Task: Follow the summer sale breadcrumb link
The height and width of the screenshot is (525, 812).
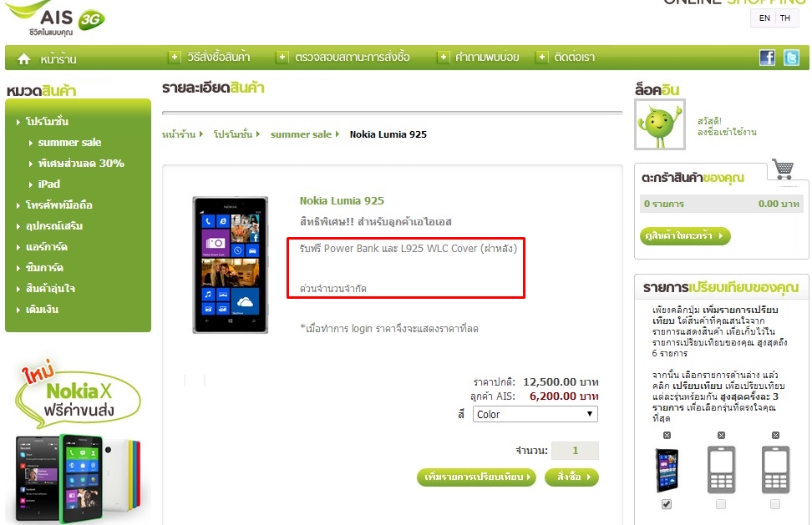Action: click(301, 134)
